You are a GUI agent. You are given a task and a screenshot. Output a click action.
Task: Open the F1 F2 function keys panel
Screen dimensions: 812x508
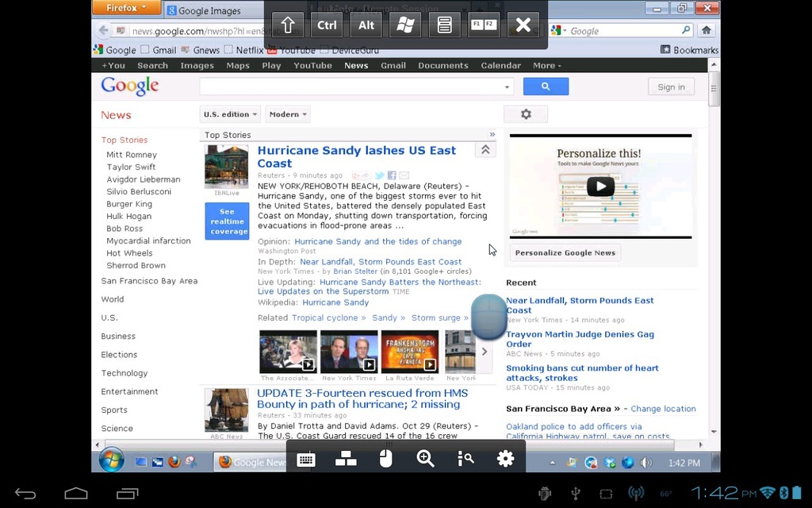click(x=484, y=25)
